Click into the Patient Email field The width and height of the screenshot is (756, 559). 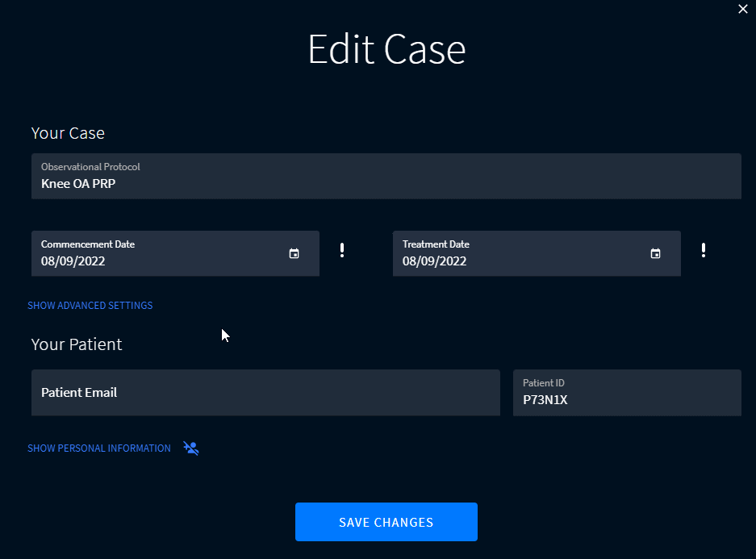tap(265, 393)
